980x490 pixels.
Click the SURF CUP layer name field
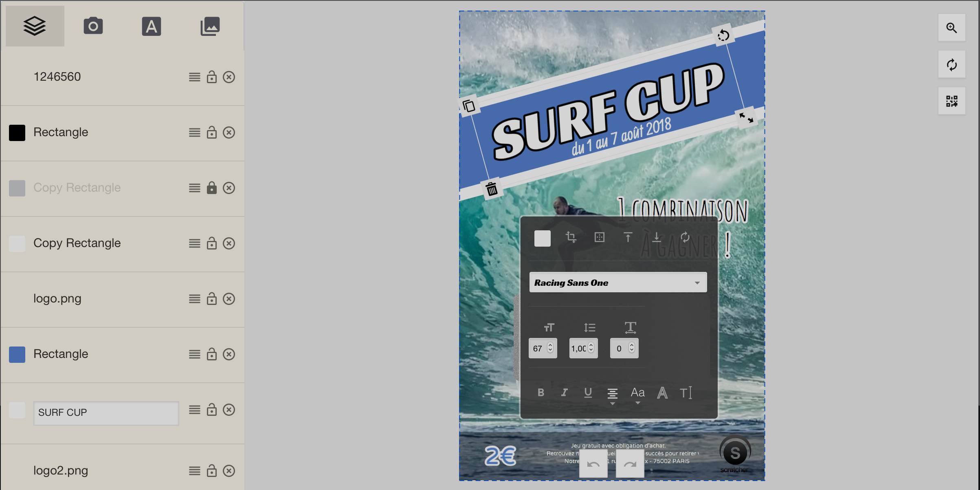(106, 413)
